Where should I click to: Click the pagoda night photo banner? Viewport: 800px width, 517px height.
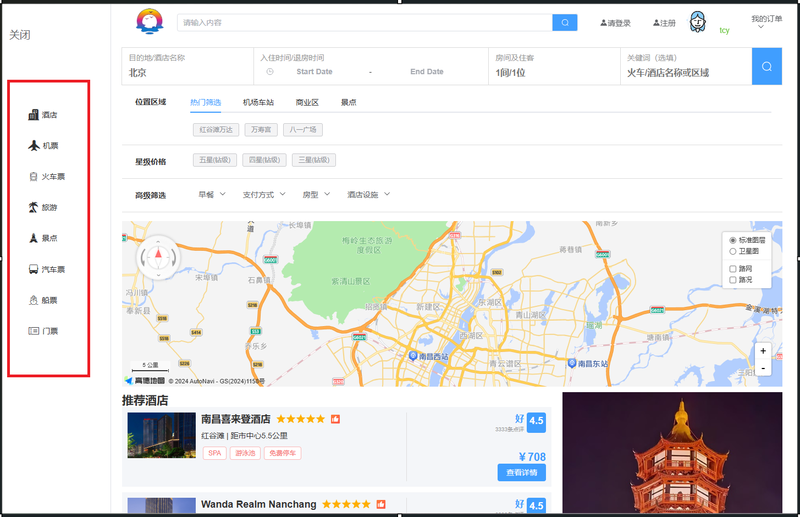[672, 453]
